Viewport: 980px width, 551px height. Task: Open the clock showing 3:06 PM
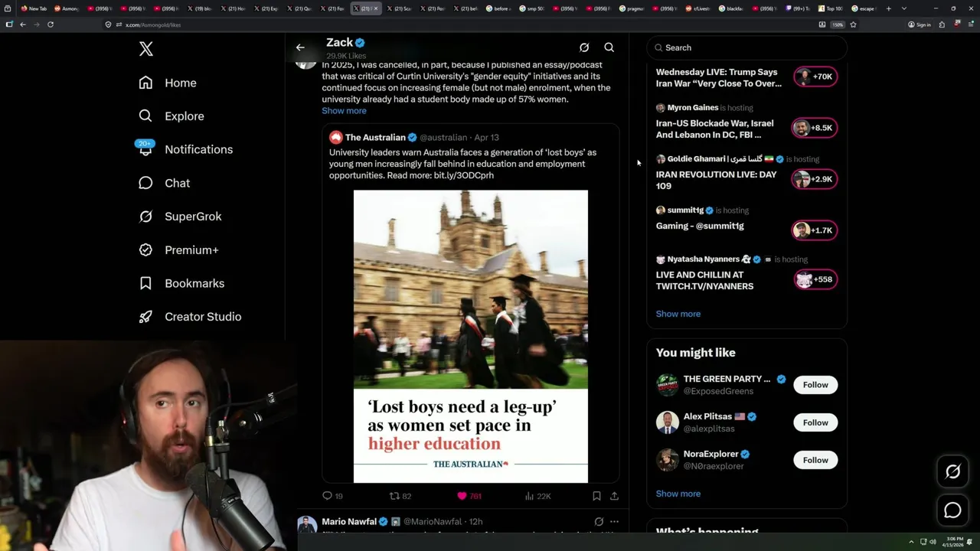[x=953, y=542]
